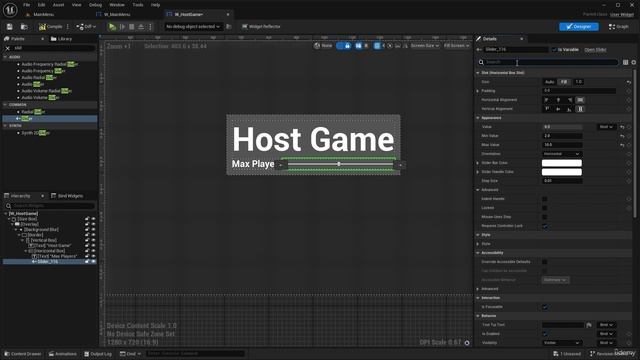Viewport: 640px width, 360px height.
Task: Open the File menu
Action: [x=27, y=5]
